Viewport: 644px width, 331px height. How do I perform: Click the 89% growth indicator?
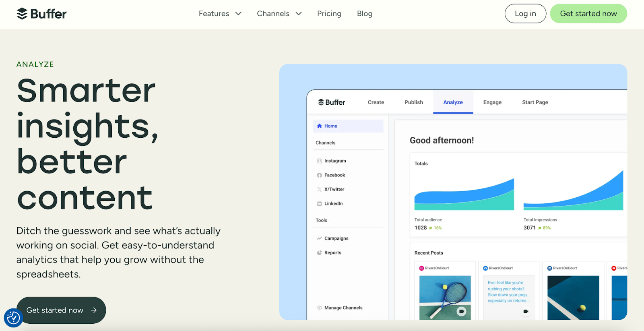(545, 228)
